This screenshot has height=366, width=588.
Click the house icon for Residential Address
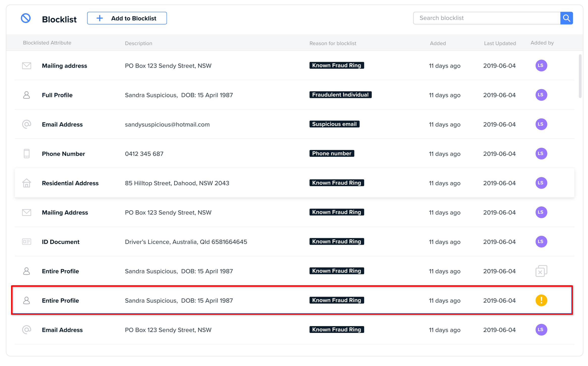pos(26,183)
